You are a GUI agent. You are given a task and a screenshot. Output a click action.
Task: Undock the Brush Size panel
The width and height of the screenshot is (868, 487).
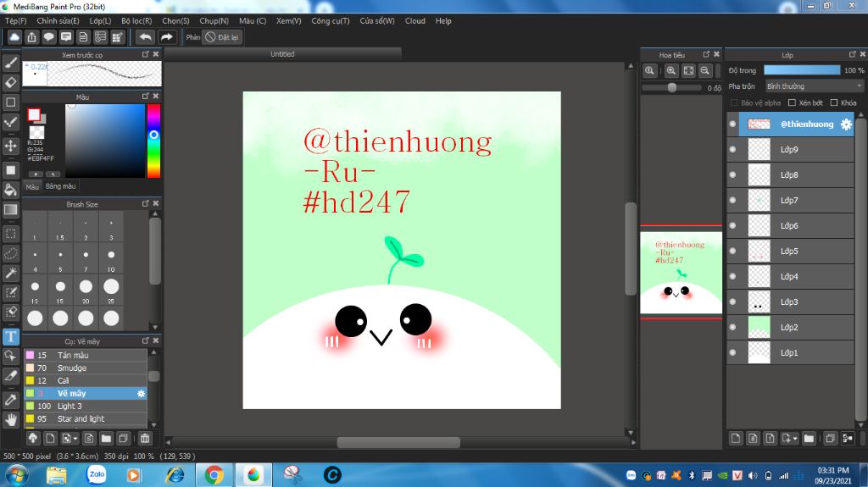(145, 203)
